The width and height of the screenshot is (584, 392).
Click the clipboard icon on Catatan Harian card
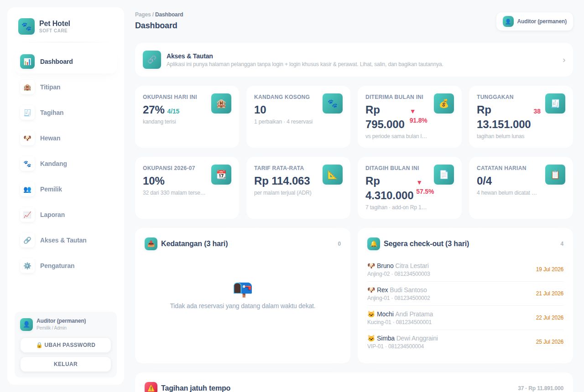[555, 175]
